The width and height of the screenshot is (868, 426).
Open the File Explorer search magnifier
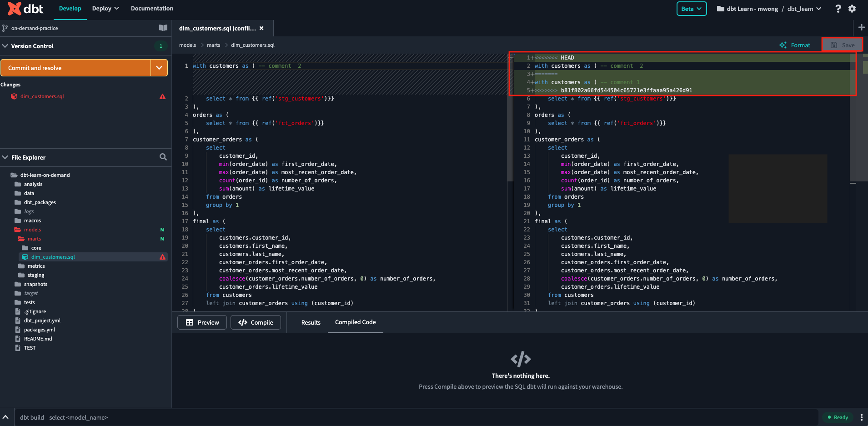(163, 157)
